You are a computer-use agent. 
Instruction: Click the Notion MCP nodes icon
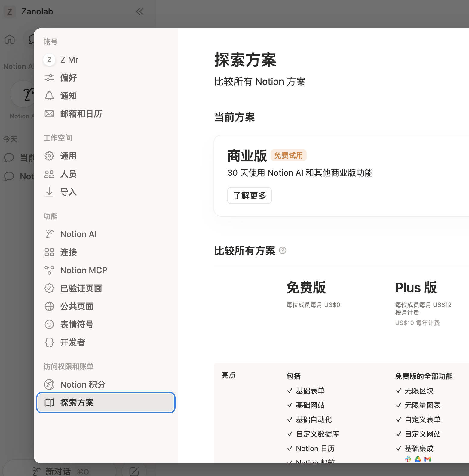[x=49, y=270]
